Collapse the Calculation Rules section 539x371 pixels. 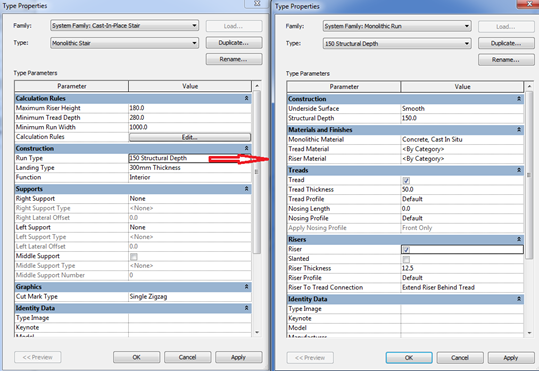246,98
